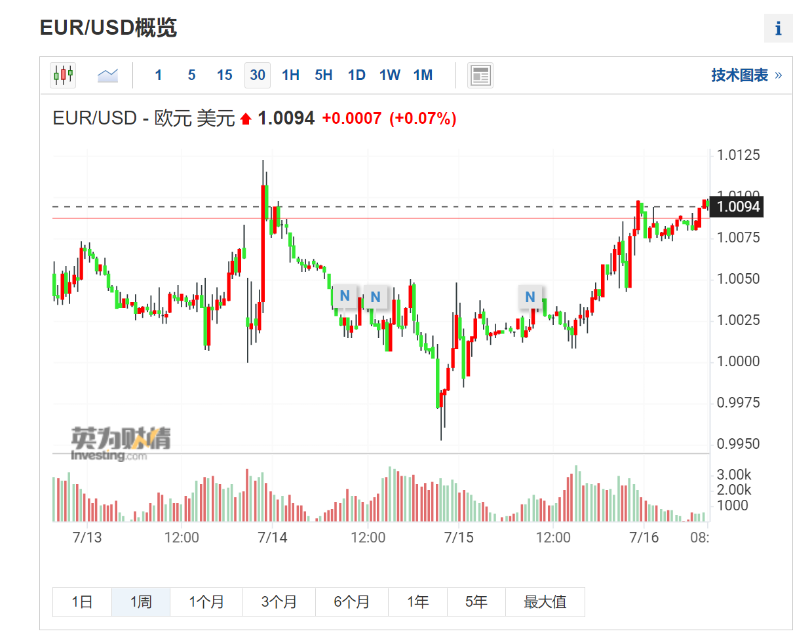This screenshot has height=644, width=812.
Task: Select the 1W interval
Action: coord(389,75)
